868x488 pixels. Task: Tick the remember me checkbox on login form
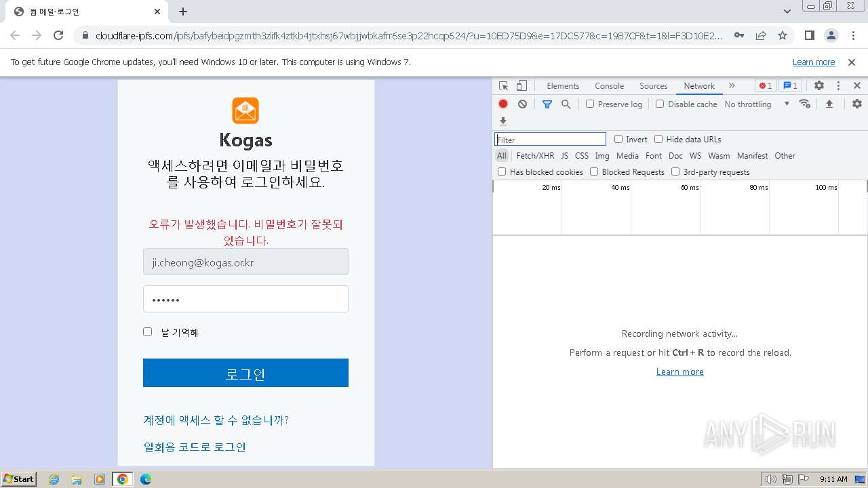coord(147,332)
